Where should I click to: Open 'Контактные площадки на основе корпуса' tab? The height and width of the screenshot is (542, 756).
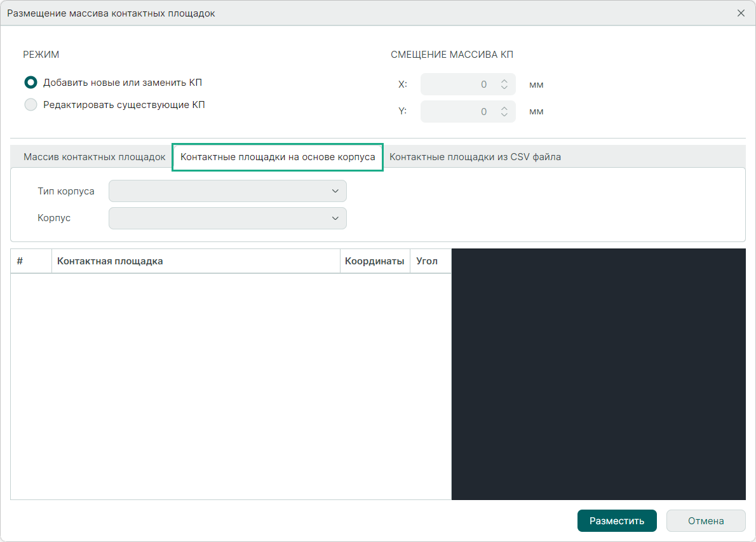point(278,157)
